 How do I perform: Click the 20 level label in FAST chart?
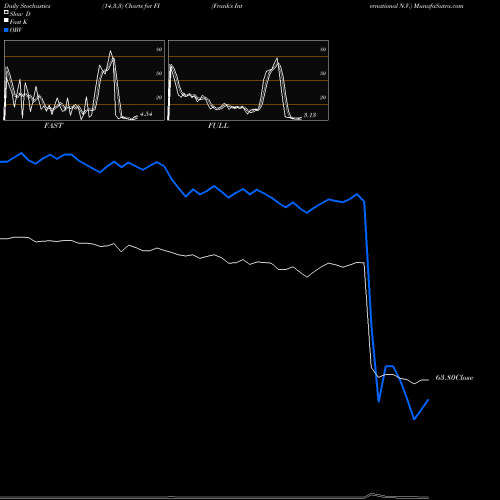click(x=159, y=97)
